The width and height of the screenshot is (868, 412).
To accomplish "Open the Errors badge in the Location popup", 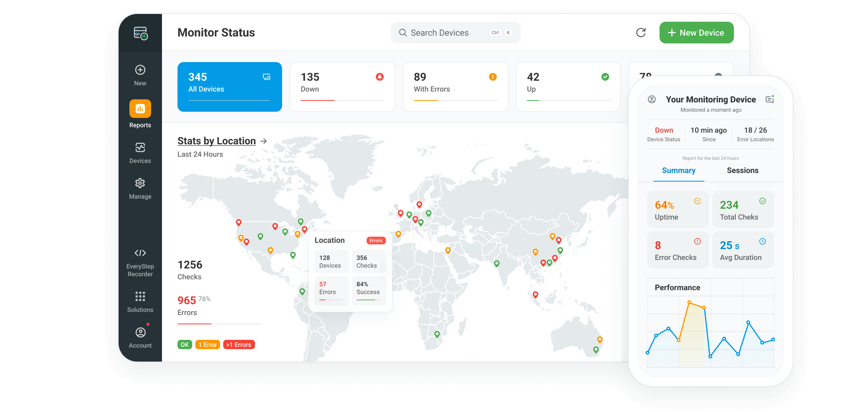I will (375, 241).
